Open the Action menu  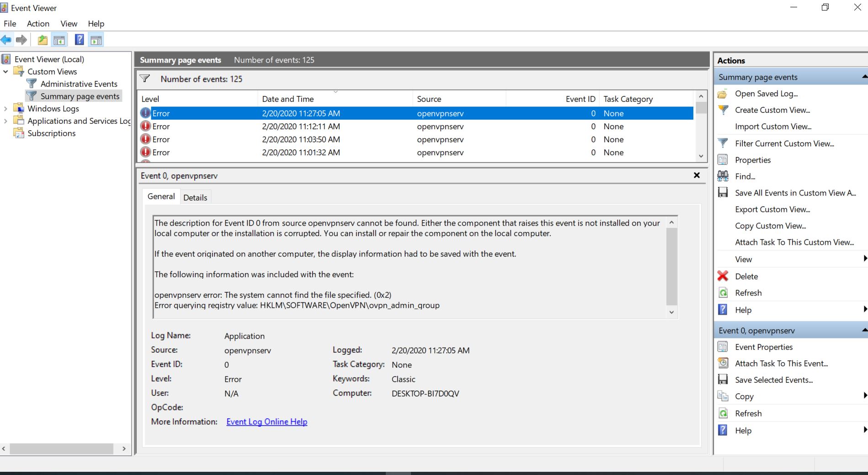[x=38, y=24]
